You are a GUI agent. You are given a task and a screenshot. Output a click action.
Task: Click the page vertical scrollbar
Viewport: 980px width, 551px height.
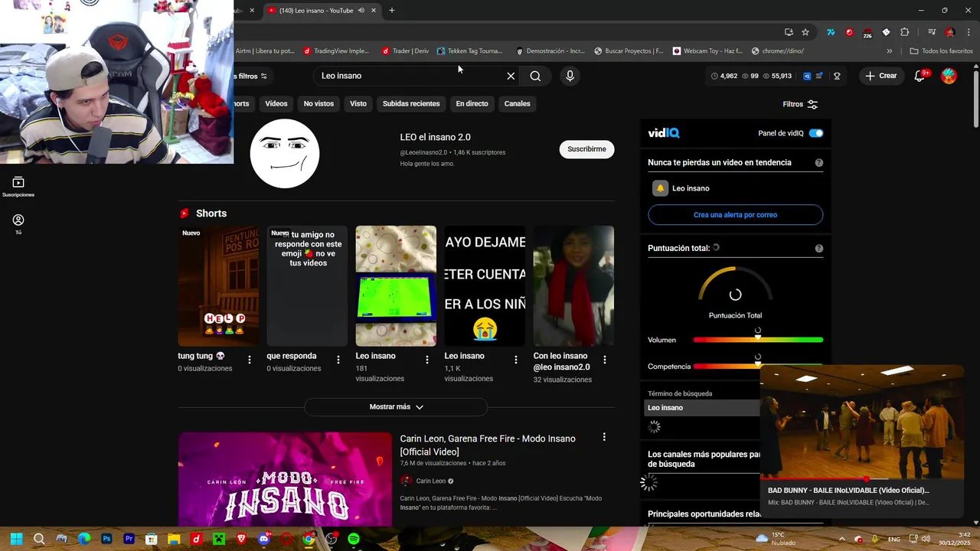click(975, 99)
